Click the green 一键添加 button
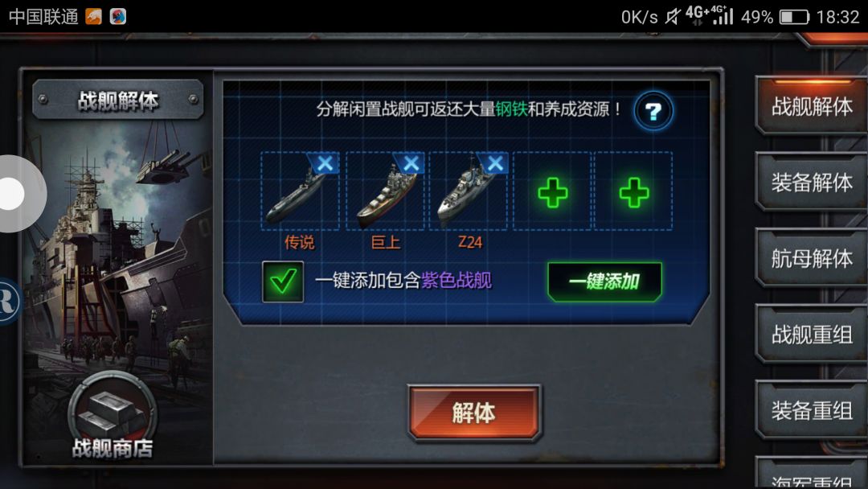Screen dimensions: 868x489 click(x=604, y=281)
